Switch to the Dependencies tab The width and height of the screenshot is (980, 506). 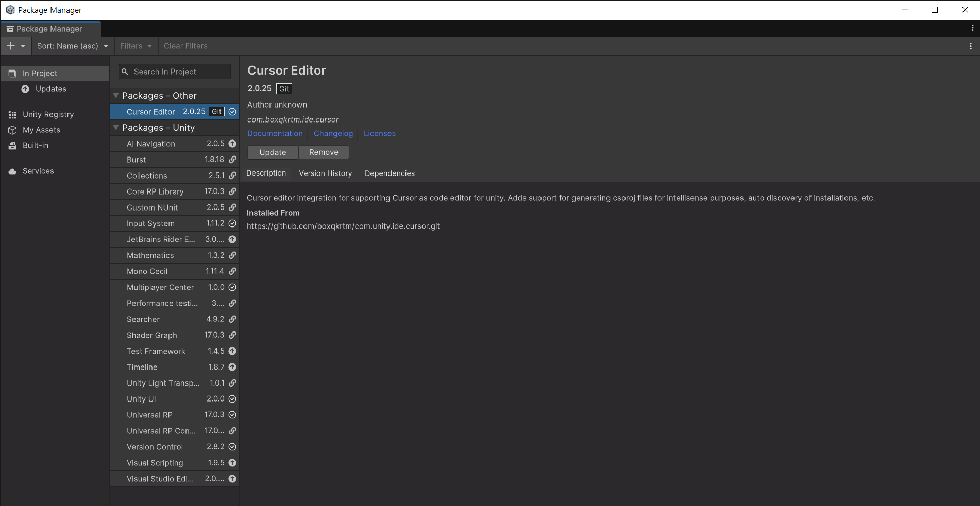click(x=390, y=173)
